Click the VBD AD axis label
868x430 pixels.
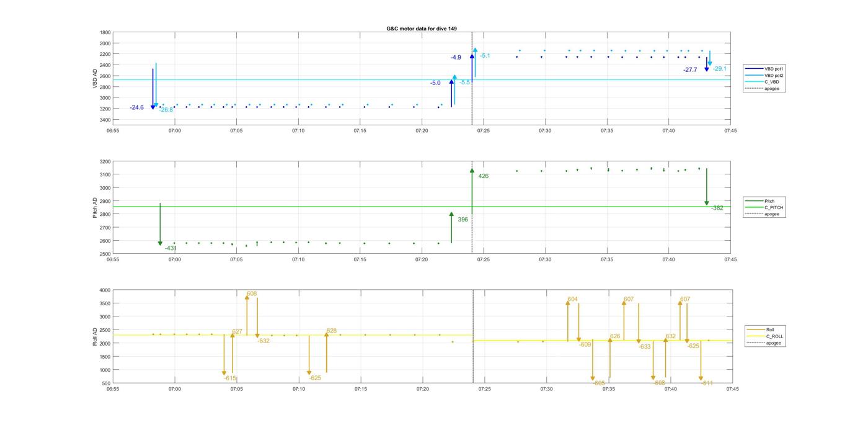(95, 78)
